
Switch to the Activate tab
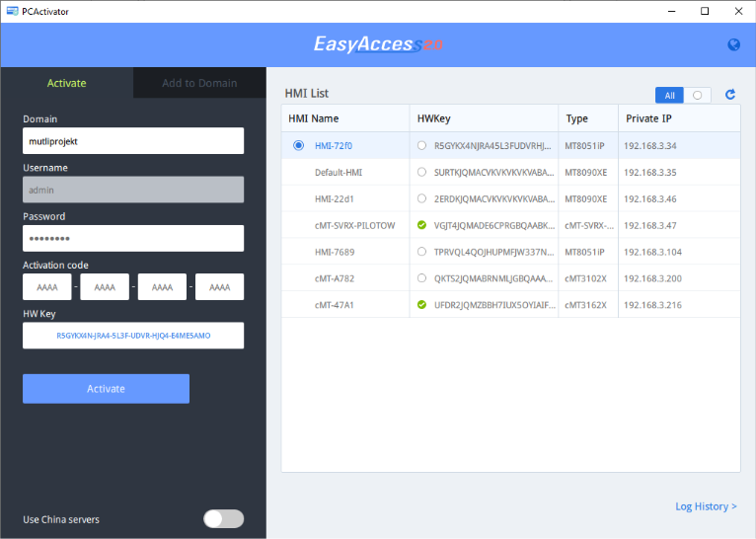pyautogui.click(x=66, y=83)
